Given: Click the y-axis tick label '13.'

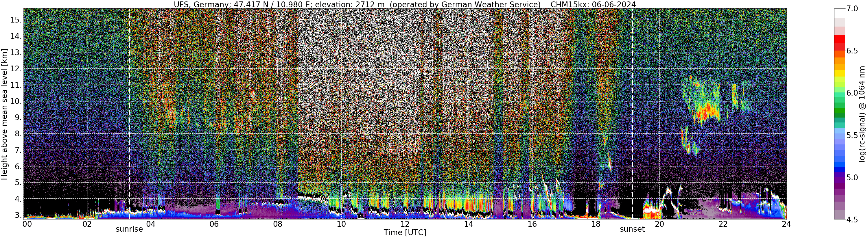Looking at the screenshot, I should (x=16, y=53).
